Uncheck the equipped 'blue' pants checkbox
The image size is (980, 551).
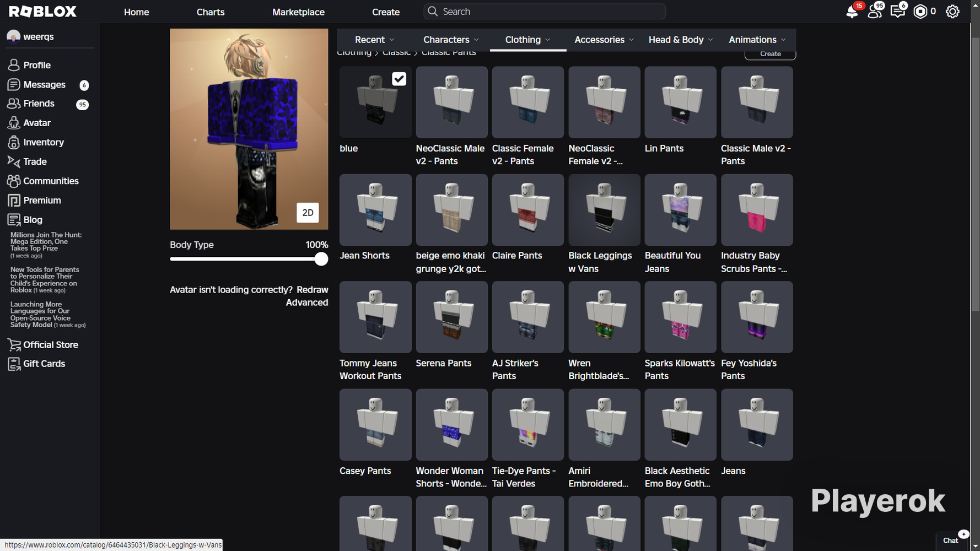point(399,79)
